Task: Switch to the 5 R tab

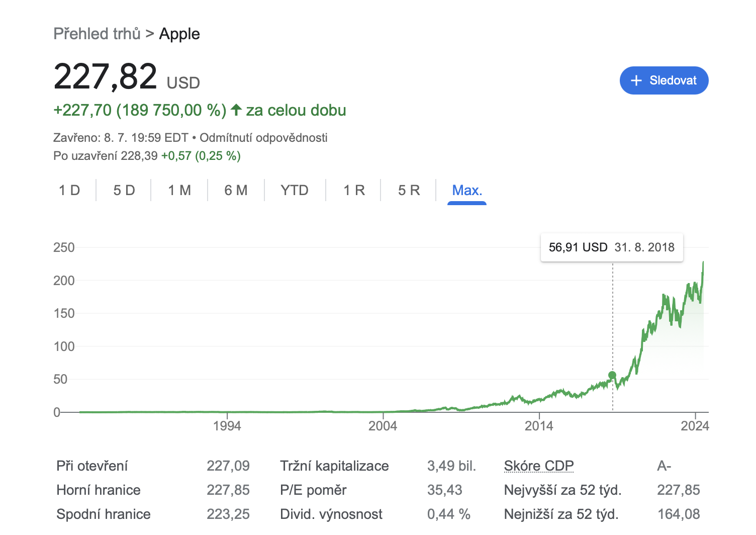Action: [x=409, y=191]
